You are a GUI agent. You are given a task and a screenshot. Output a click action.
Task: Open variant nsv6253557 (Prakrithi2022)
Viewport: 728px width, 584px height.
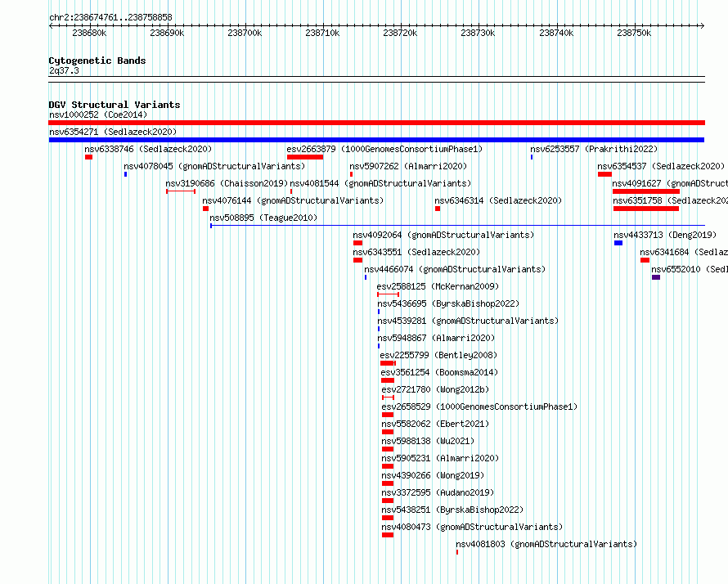click(x=594, y=149)
